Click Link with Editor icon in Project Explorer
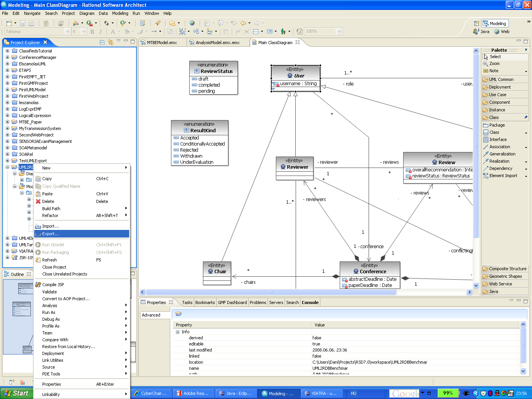The image size is (532, 399). click(111, 42)
